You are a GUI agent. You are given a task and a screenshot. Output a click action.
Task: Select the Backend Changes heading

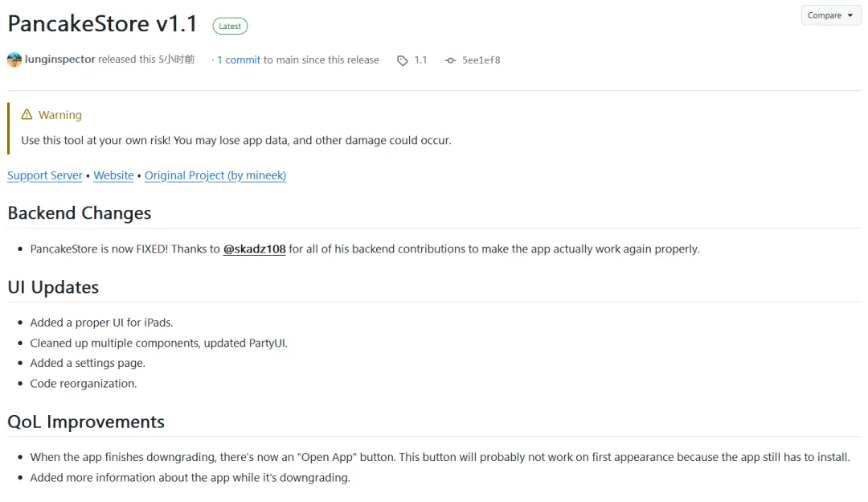[x=80, y=213]
